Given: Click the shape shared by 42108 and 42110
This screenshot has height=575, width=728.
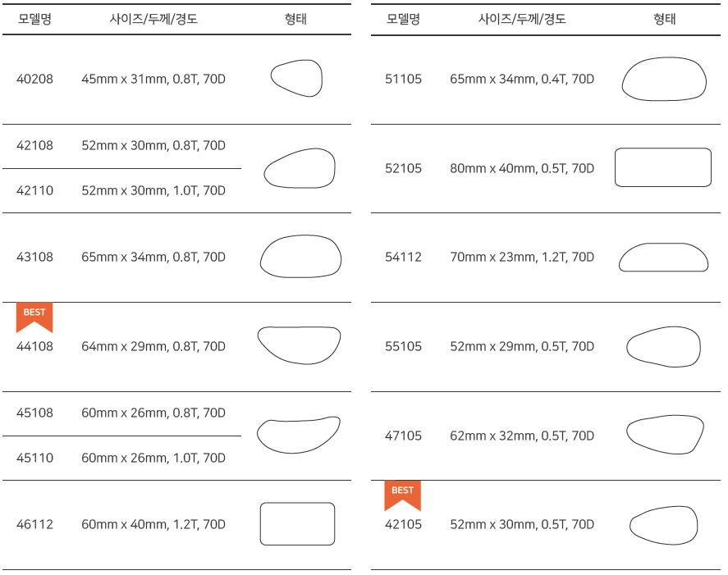Looking at the screenshot, I should [300, 168].
